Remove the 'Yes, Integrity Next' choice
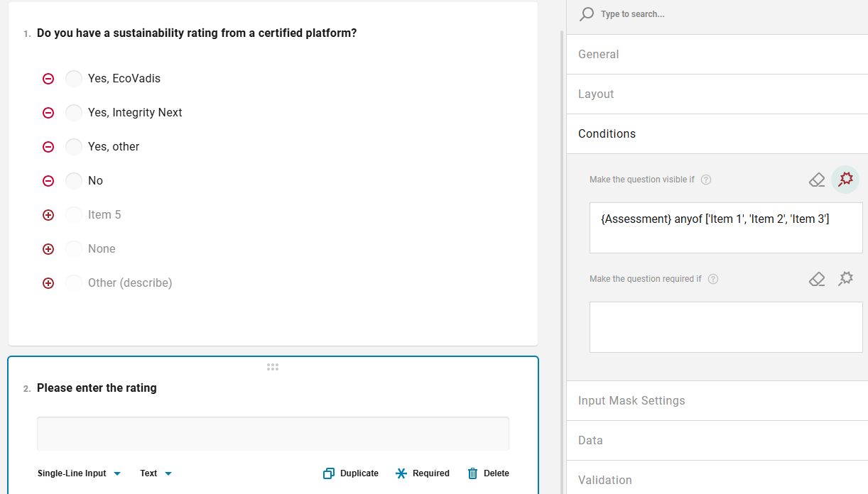Image resolution: width=868 pixels, height=494 pixels. click(x=48, y=113)
